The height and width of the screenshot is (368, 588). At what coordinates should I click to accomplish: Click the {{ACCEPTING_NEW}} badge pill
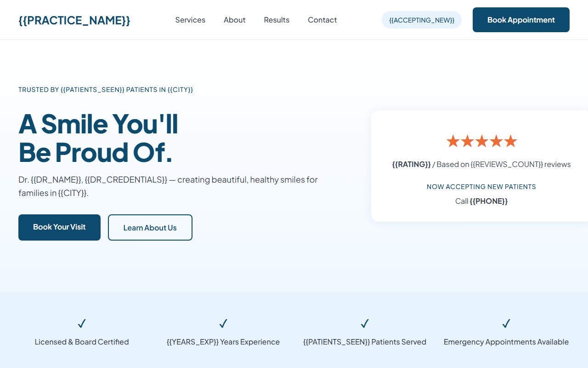422,20
